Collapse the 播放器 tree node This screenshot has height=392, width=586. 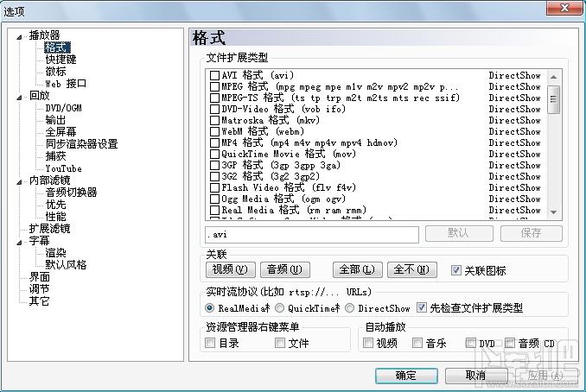click(x=20, y=36)
